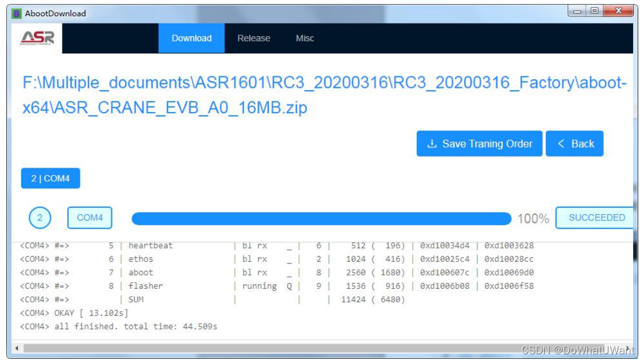Click the SUCCEEDED status button
This screenshot has width=644, height=360.
pyautogui.click(x=595, y=218)
